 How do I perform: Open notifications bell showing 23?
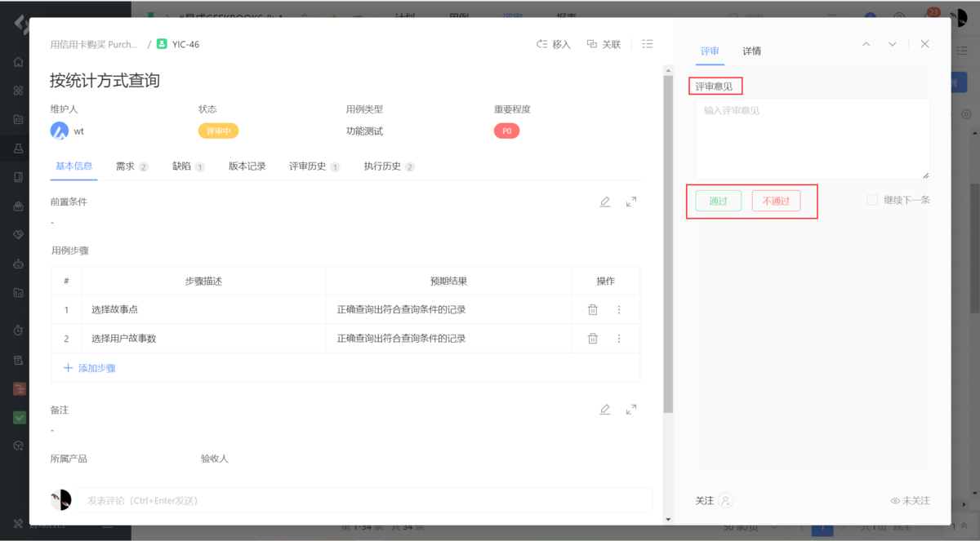(x=929, y=16)
